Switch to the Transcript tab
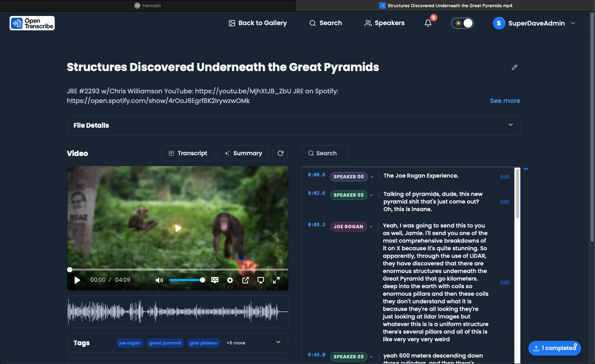This screenshot has height=364, width=595. [188, 153]
